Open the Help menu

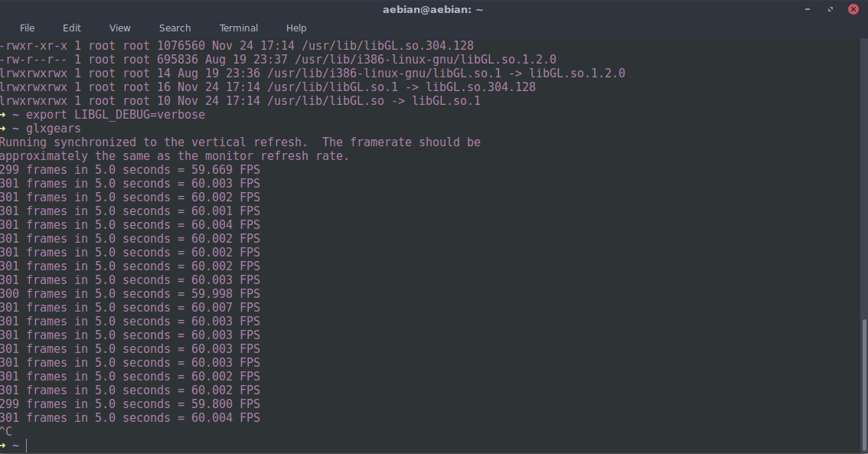(296, 28)
